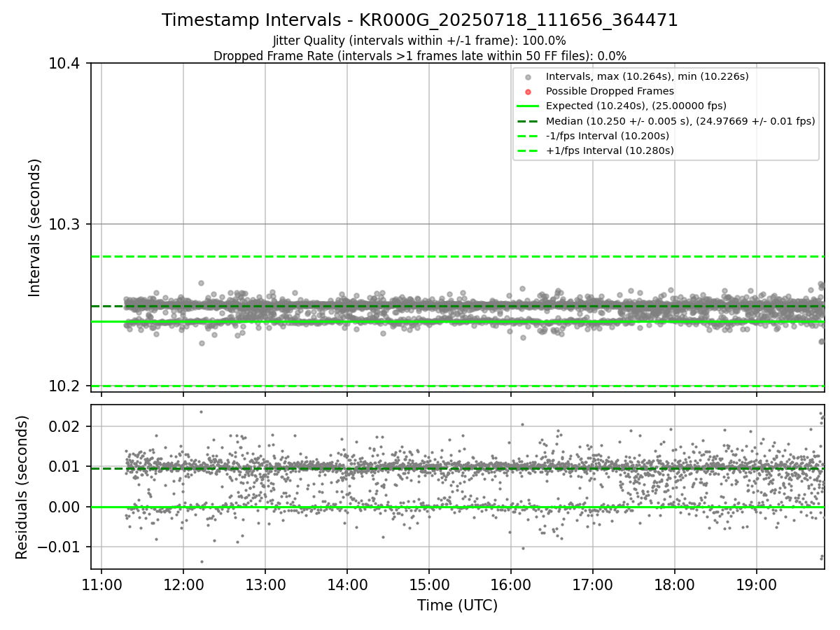Viewport: 840px width, 630px height.
Task: Click the 14:00 time tick label
Action: click(x=347, y=583)
